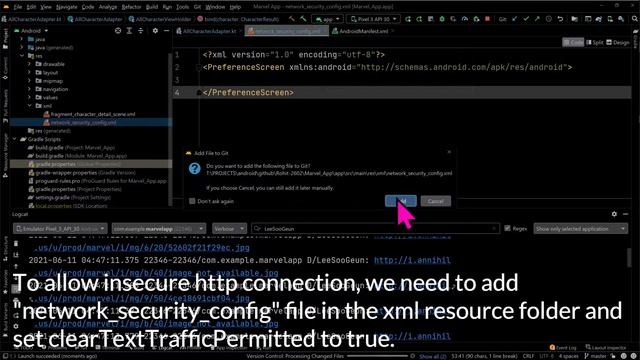Click the Git Commit checkmark icon

526,19
